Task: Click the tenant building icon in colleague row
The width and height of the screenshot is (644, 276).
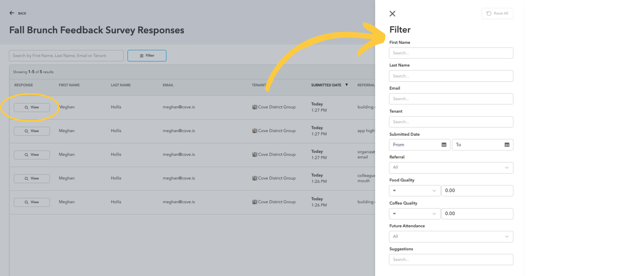Action: tap(255, 178)
